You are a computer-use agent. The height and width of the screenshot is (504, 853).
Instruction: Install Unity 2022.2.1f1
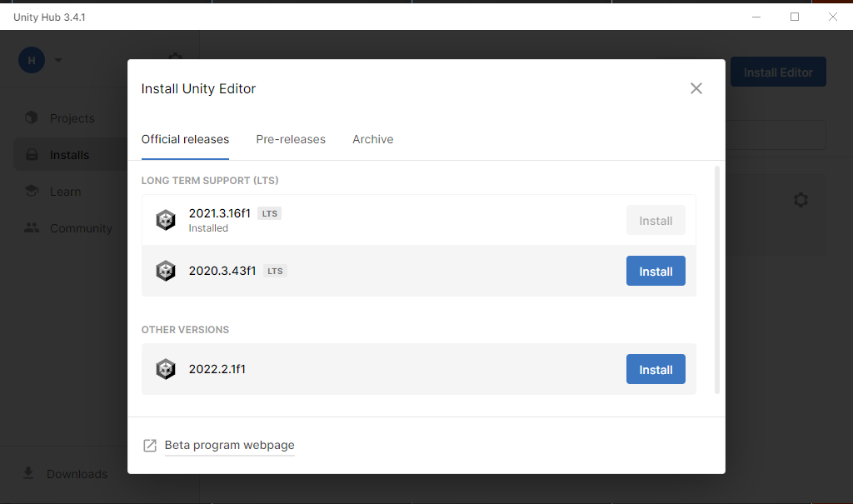pyautogui.click(x=656, y=370)
